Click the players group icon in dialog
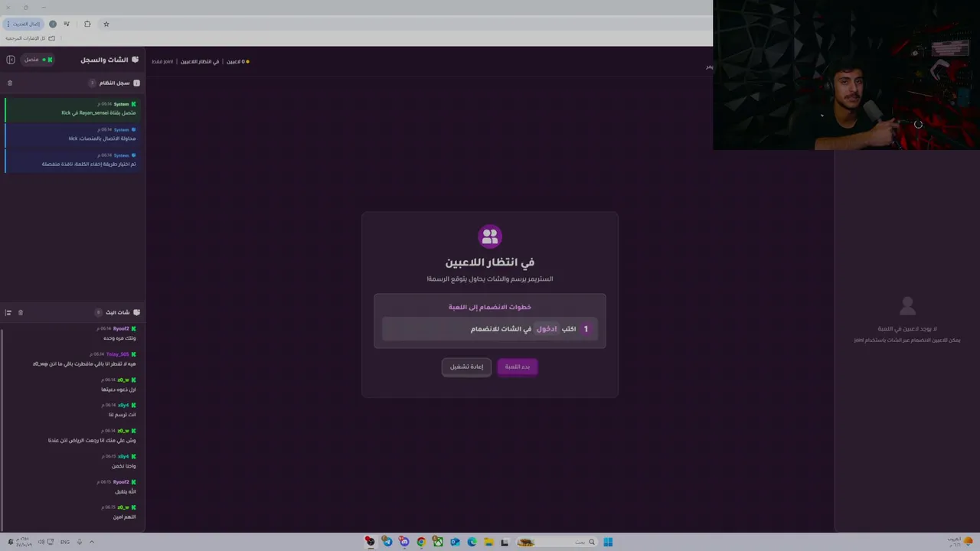Viewport: 980px width, 551px height. (490, 236)
